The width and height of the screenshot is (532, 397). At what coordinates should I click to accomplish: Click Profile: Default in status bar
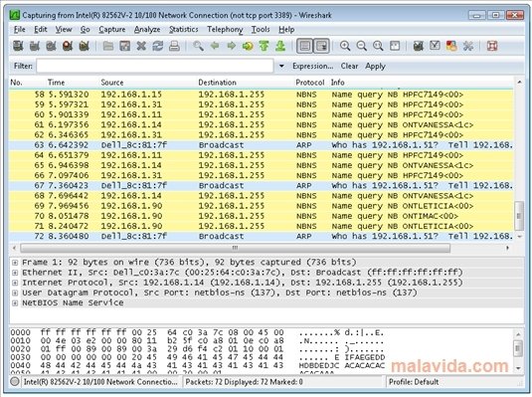click(414, 382)
